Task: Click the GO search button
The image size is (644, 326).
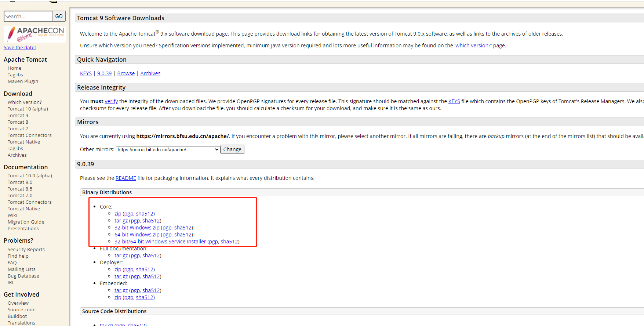Action: [x=59, y=16]
